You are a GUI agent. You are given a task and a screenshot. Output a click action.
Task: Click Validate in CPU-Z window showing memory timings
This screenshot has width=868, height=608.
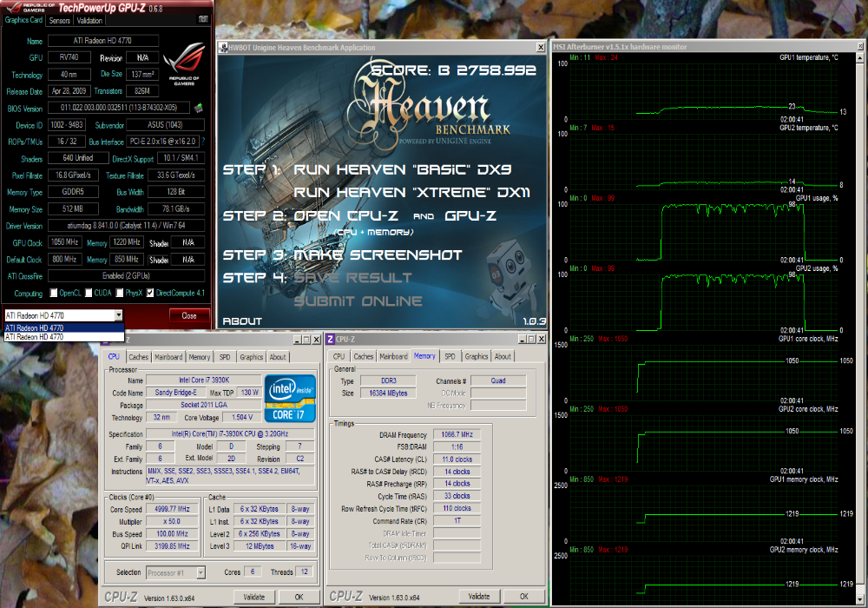[x=479, y=597]
